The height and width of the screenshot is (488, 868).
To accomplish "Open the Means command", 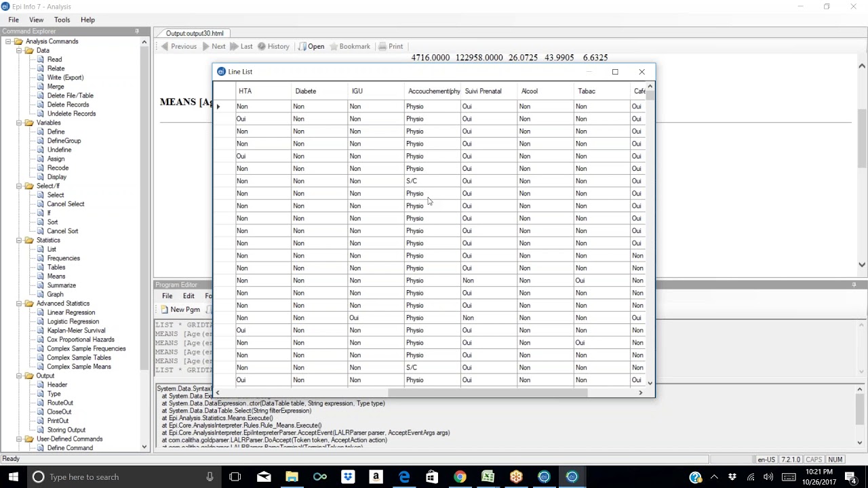I will (56, 277).
